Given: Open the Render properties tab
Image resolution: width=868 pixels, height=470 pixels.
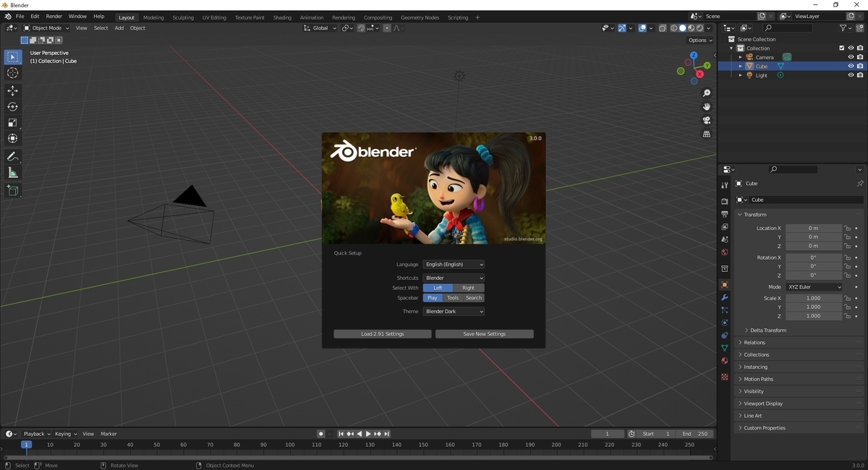Looking at the screenshot, I should tap(725, 201).
